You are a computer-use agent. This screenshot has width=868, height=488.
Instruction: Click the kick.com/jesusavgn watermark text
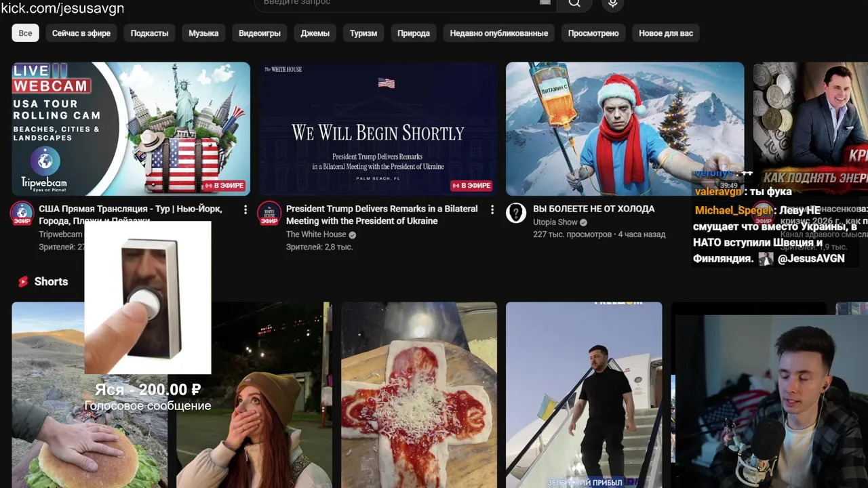pyautogui.click(x=62, y=8)
